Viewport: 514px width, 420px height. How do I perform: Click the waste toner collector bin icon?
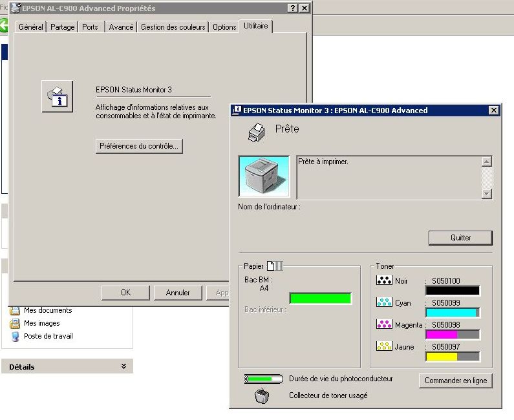click(x=262, y=395)
